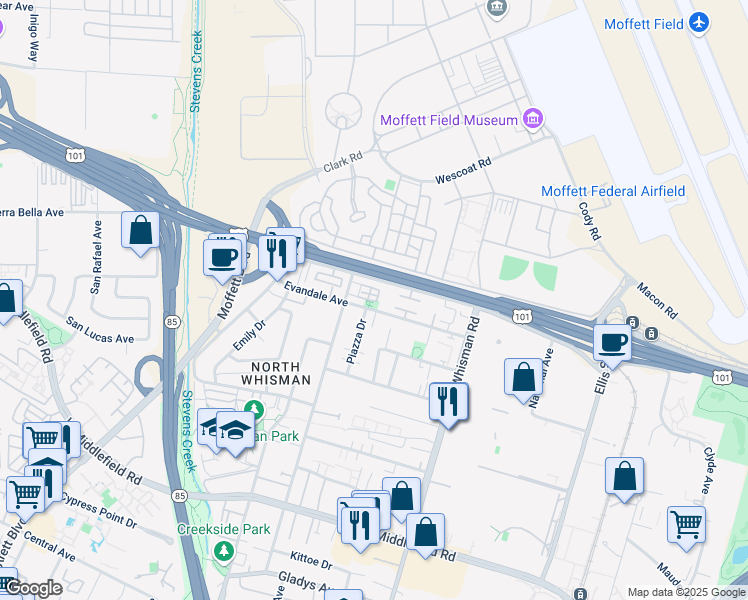Open the restaurant marker above Evandale Ave
Viewport: 748px width, 600px height.
[277, 258]
